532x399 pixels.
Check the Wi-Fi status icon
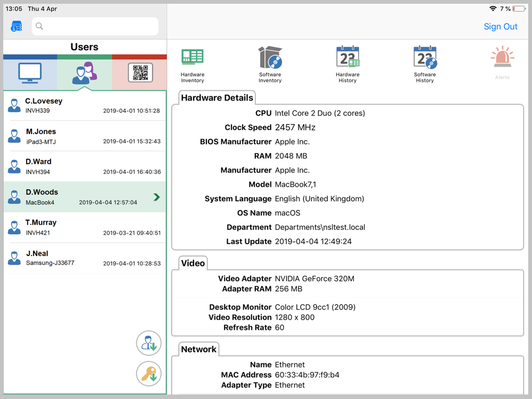pyautogui.click(x=493, y=9)
